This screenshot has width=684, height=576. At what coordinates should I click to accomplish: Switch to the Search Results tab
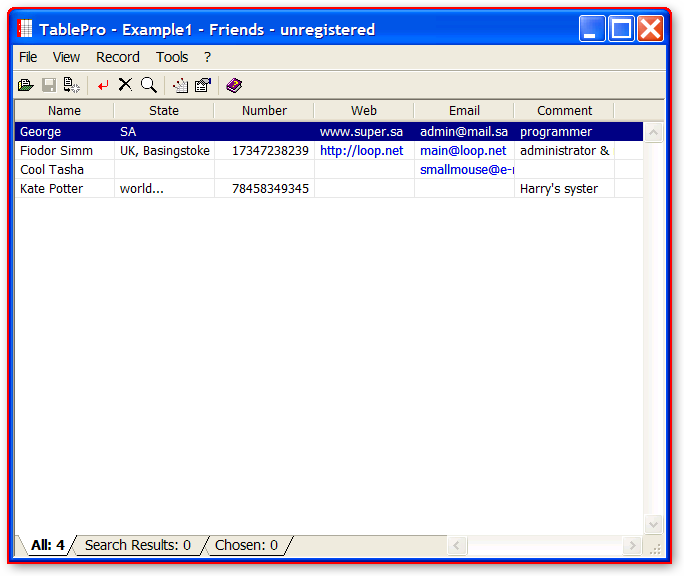(138, 545)
